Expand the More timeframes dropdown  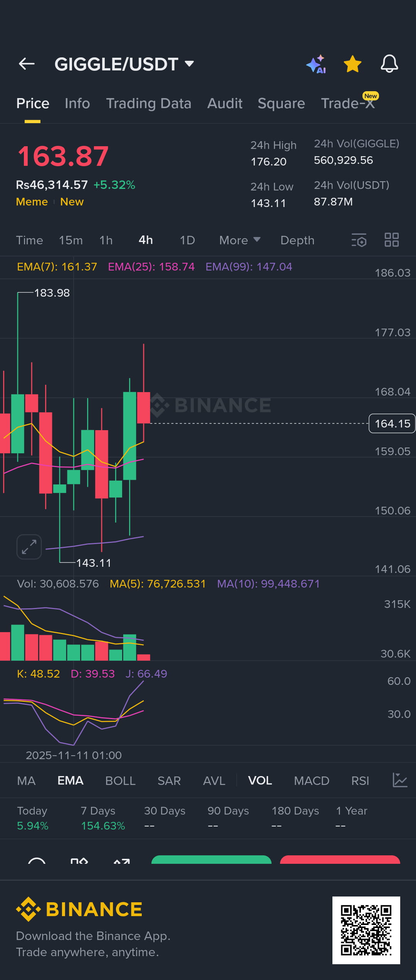click(x=240, y=240)
